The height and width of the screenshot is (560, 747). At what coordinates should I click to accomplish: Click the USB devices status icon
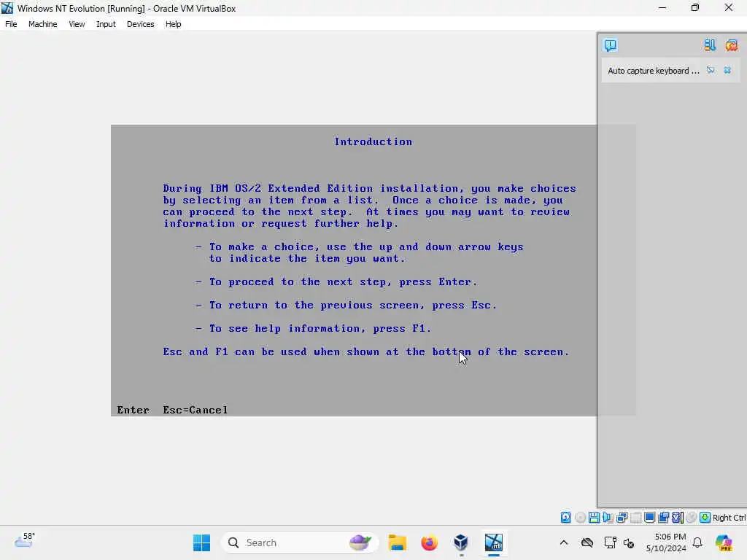pos(635,518)
